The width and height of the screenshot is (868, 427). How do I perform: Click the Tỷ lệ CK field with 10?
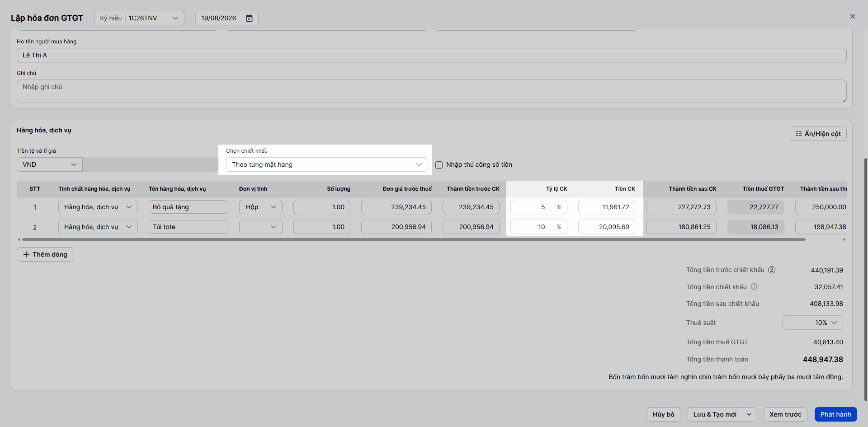pyautogui.click(x=531, y=227)
